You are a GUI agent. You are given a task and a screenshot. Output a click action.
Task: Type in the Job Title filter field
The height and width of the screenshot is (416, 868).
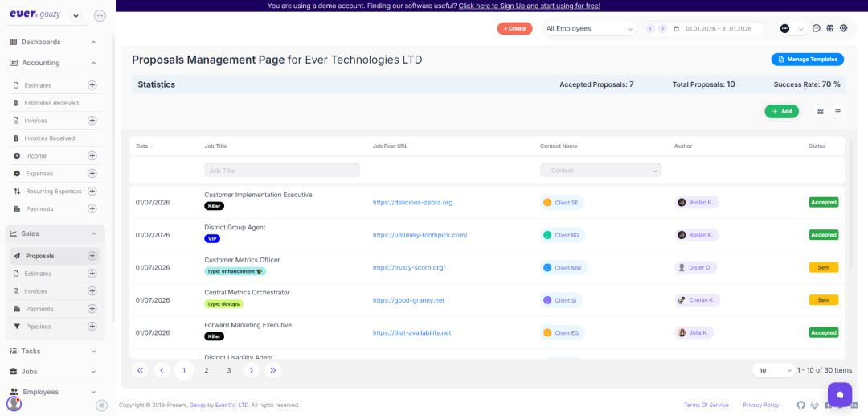(282, 171)
